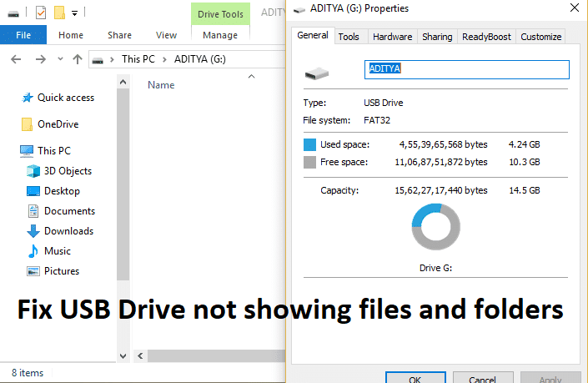This screenshot has width=588, height=383.
Task: Click the drive icon in the address bar
Action: click(98, 60)
